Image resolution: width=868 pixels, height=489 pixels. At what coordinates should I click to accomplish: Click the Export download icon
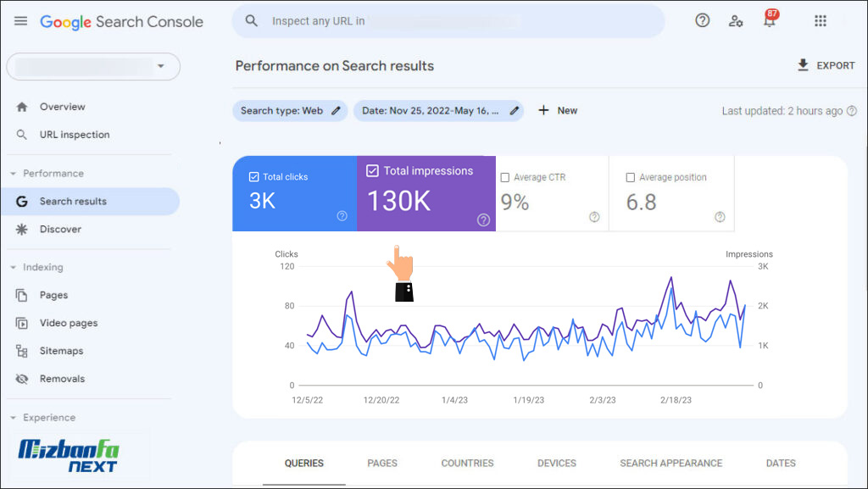coord(803,65)
